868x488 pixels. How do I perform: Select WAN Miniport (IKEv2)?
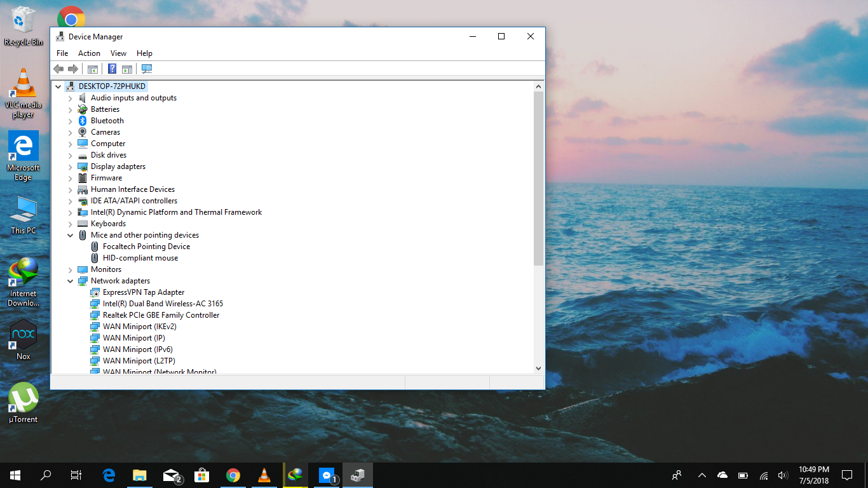point(140,327)
